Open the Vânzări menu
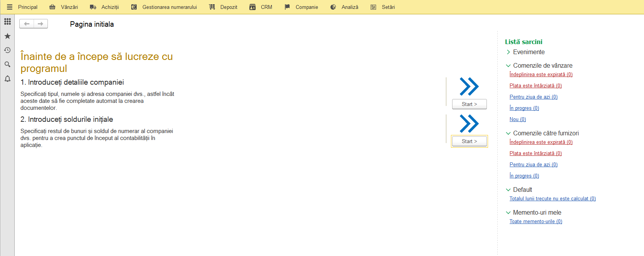This screenshot has height=256, width=644. (64, 7)
